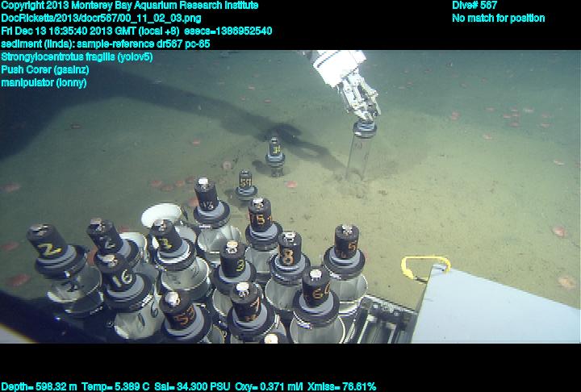Image resolution: width=581 pixels, height=392 pixels.
Task: Click the push core handle numbered 8
Action: (x=289, y=250)
